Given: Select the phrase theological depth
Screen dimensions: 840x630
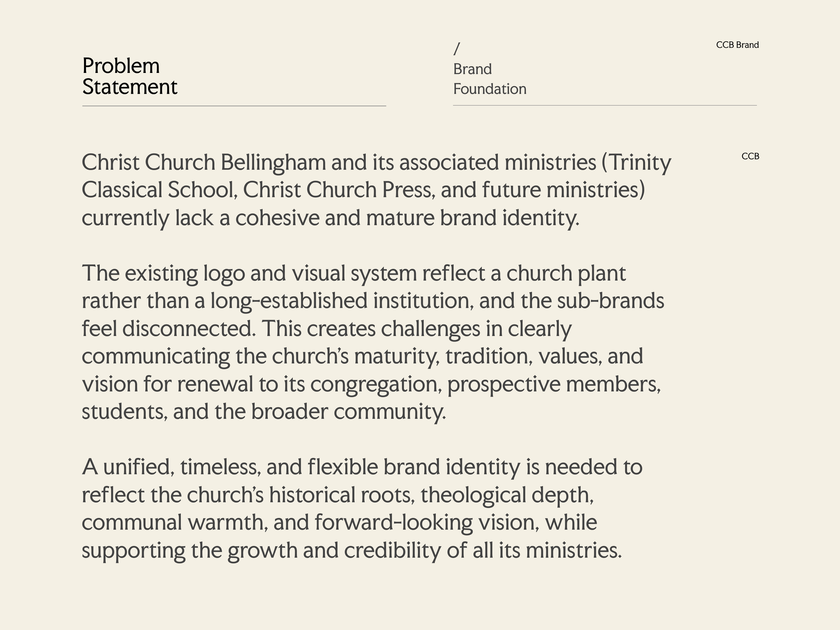Looking at the screenshot, I should [507, 495].
